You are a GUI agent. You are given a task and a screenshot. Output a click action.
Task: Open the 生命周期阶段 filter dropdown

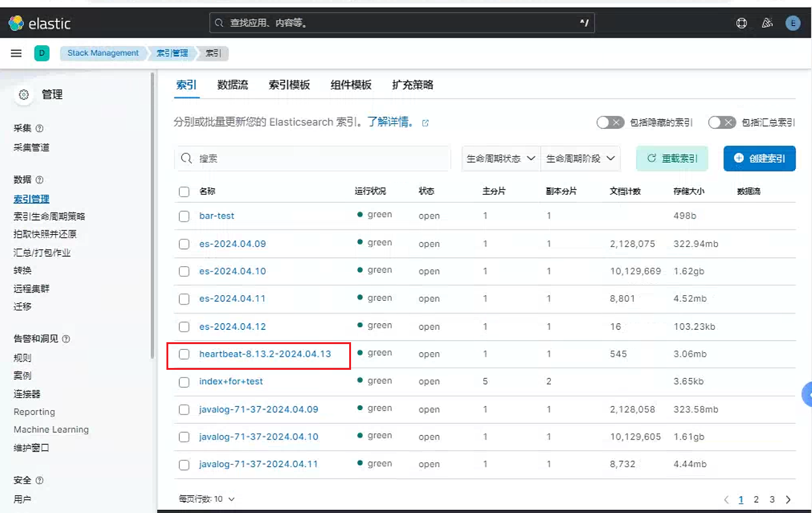point(580,158)
